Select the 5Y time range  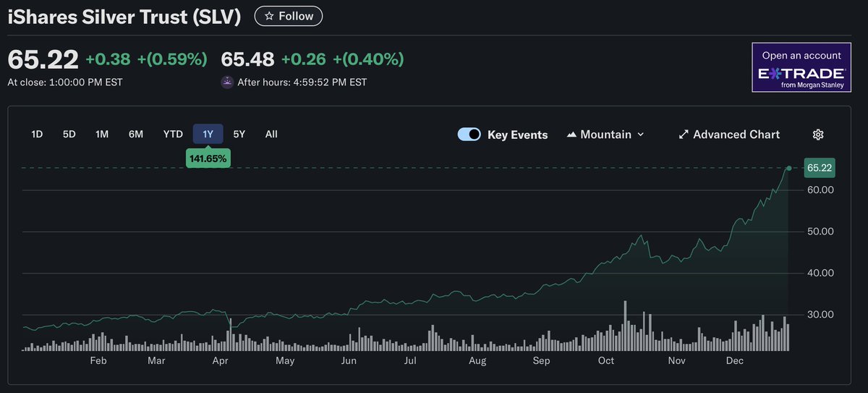click(239, 134)
